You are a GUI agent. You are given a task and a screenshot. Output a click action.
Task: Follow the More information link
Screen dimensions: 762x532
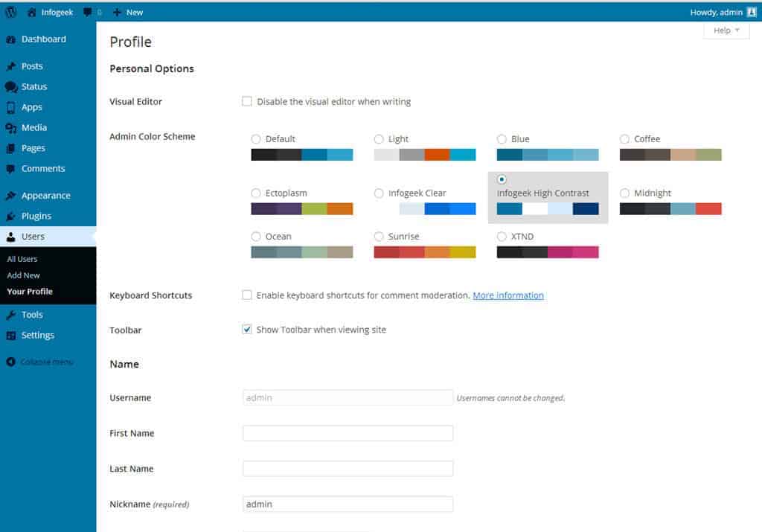[x=508, y=295]
